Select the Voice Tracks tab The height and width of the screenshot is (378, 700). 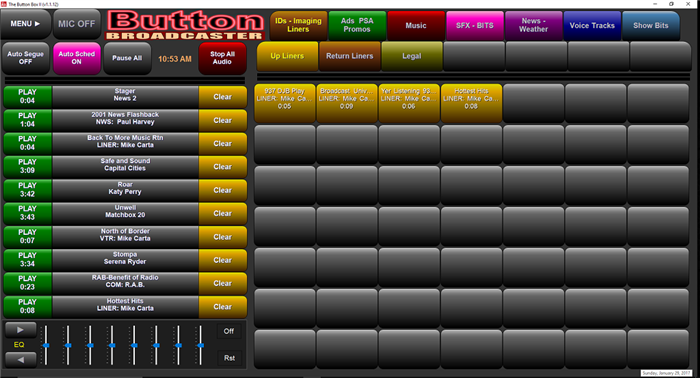coord(592,25)
